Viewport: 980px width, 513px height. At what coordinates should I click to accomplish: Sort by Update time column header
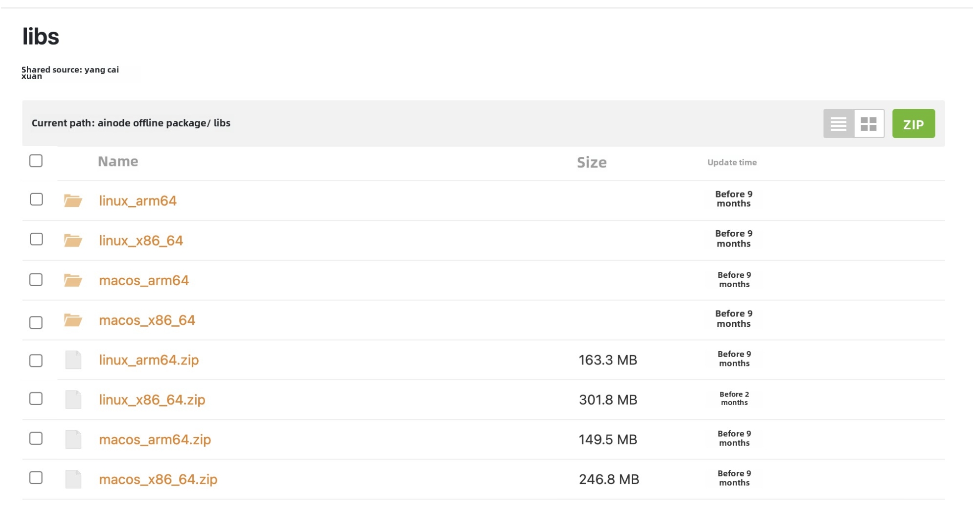point(731,162)
